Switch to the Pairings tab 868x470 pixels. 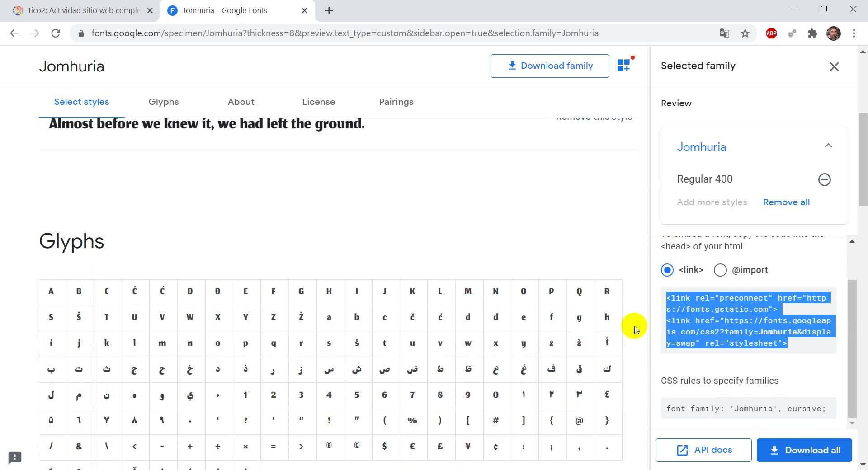396,102
